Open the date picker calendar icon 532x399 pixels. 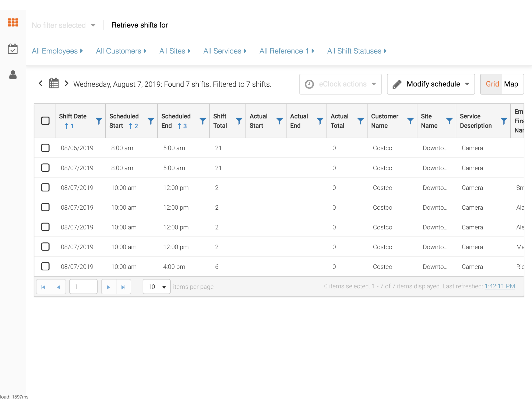pos(54,83)
